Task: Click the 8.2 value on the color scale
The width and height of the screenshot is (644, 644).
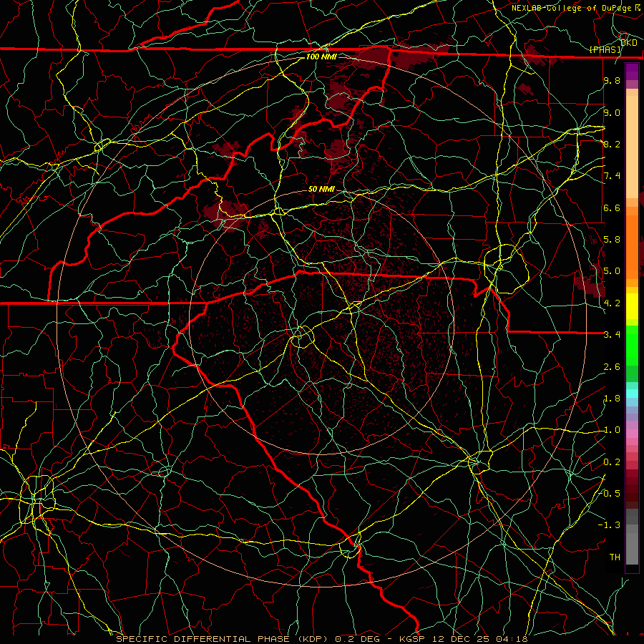Action: [612, 144]
